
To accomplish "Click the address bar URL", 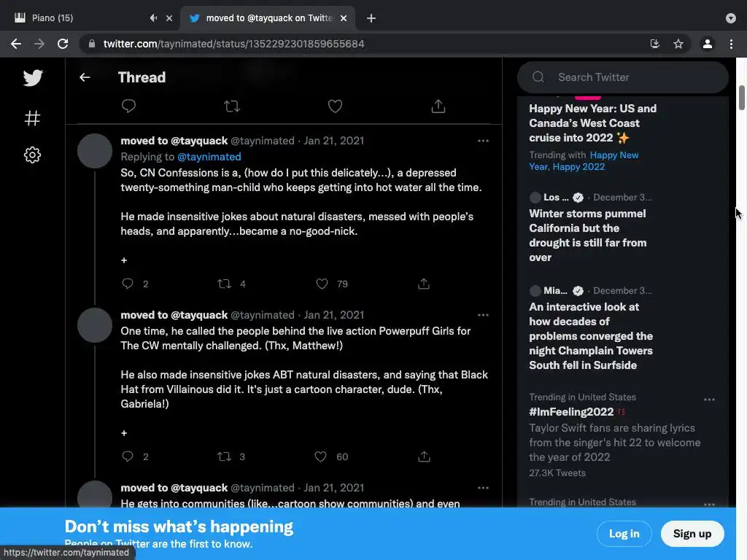I will point(233,44).
